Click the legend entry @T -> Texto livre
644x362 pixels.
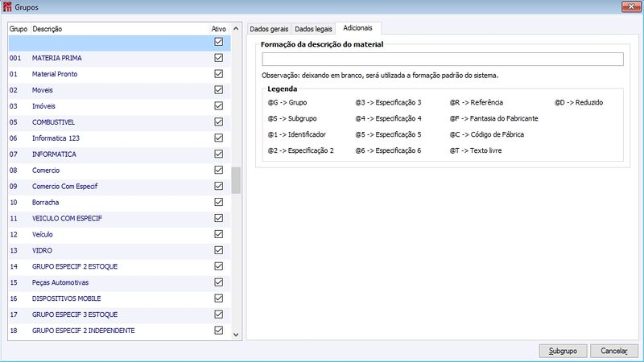tap(476, 150)
